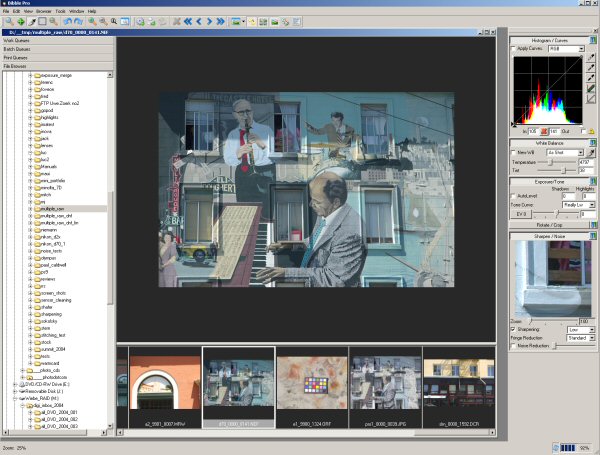600x455 pixels.
Task: Toggle the New WB checkbox
Action: click(514, 153)
